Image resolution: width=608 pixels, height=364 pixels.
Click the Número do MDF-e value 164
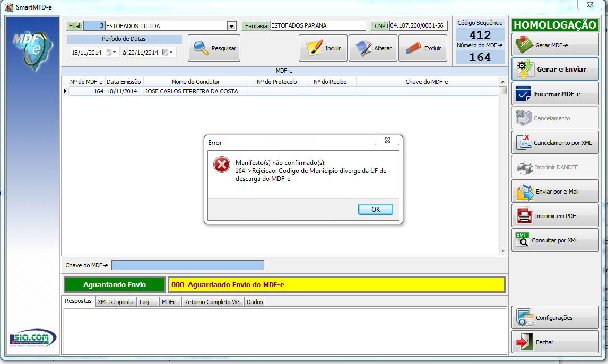pos(480,57)
